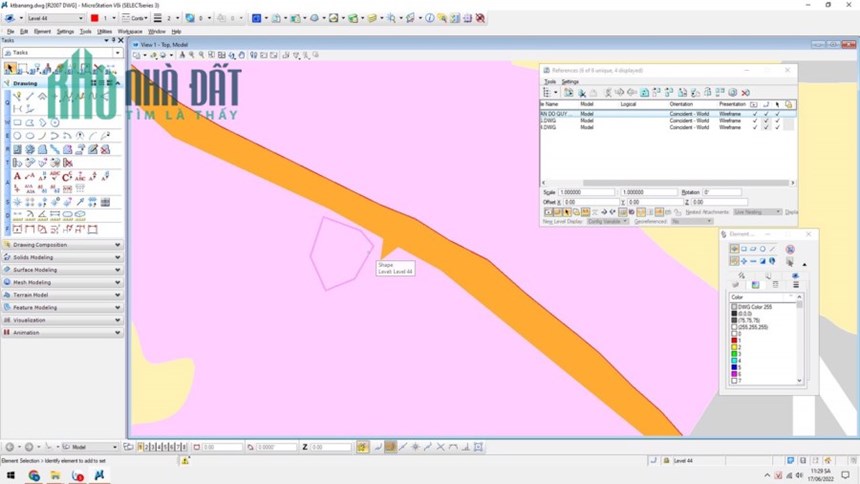The width and height of the screenshot is (860, 484).
Task: Toggle snap checkmark for second reference row
Action: tap(766, 121)
